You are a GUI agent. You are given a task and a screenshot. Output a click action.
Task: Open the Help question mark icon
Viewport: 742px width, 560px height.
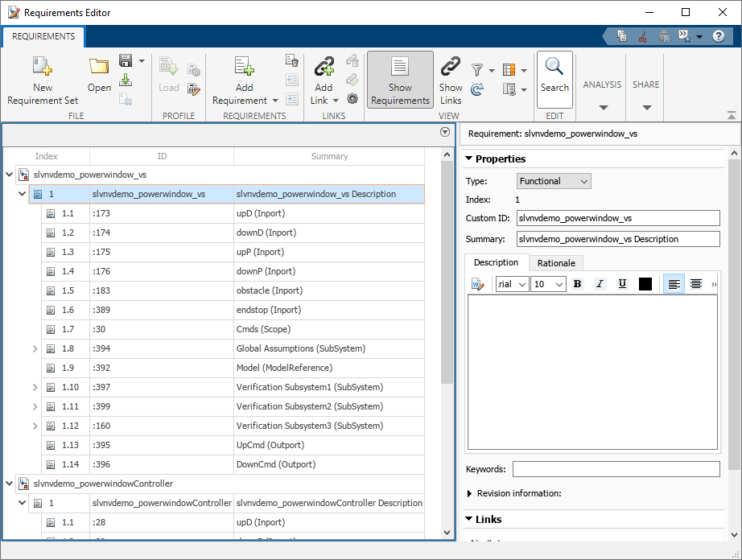point(719,36)
